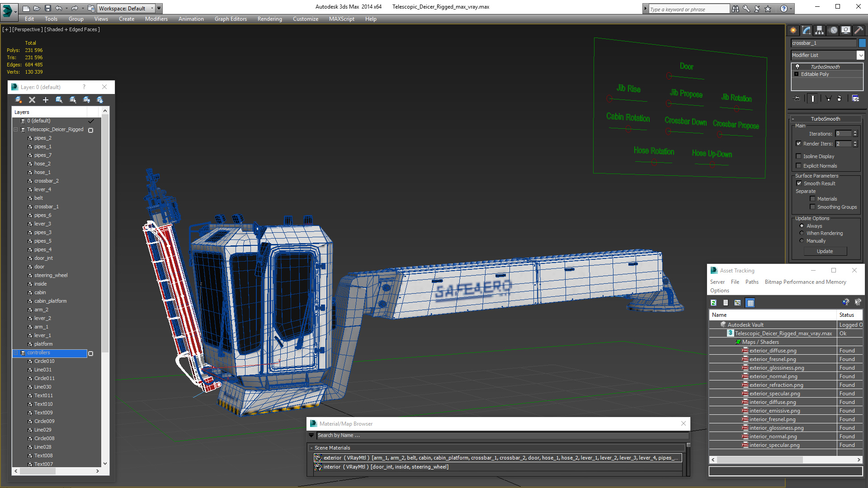This screenshot has width=868, height=488.
Task: Open the Modify command panel tab
Action: coord(807,30)
